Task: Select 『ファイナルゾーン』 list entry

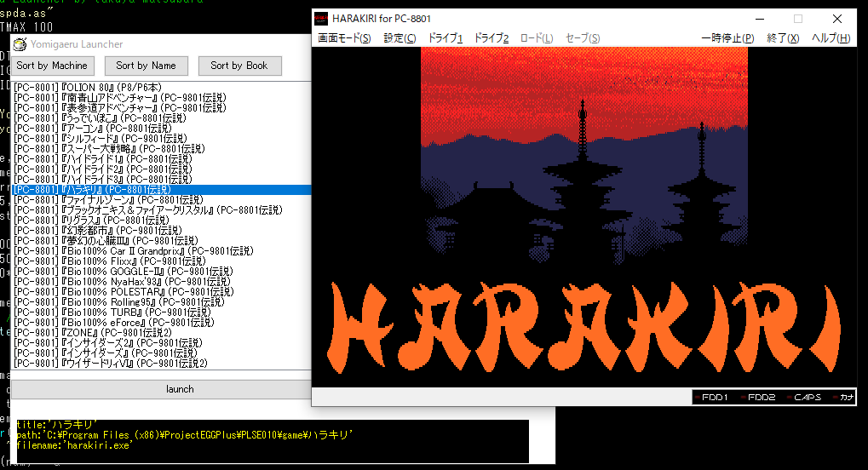Action: [x=161, y=200]
